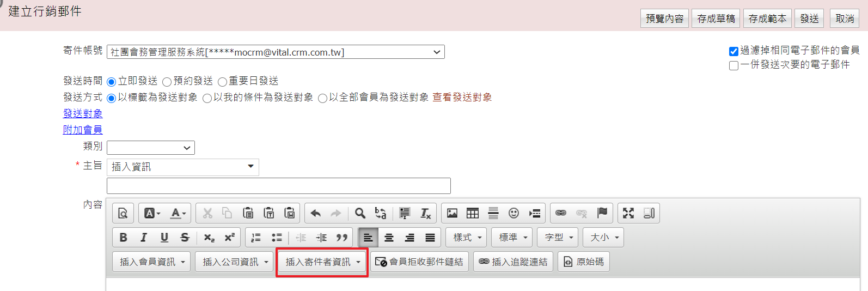Toggle italic formatting
868x291 pixels.
click(x=144, y=238)
